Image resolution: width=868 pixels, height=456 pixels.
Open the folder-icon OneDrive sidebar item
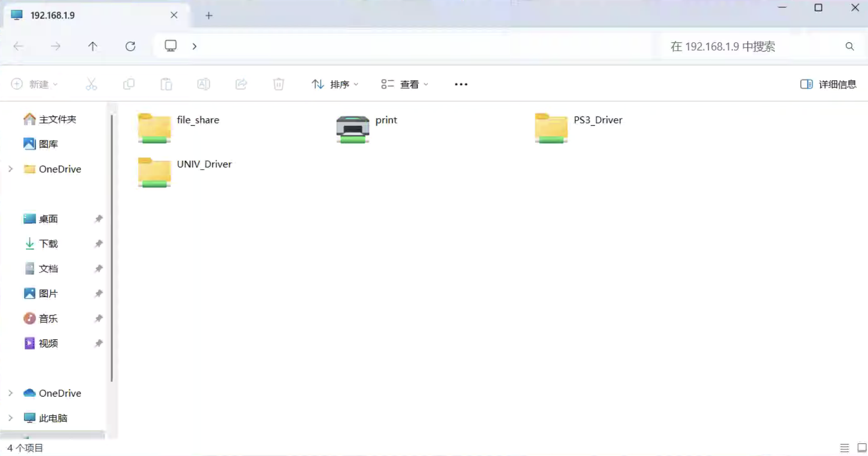[x=52, y=169]
